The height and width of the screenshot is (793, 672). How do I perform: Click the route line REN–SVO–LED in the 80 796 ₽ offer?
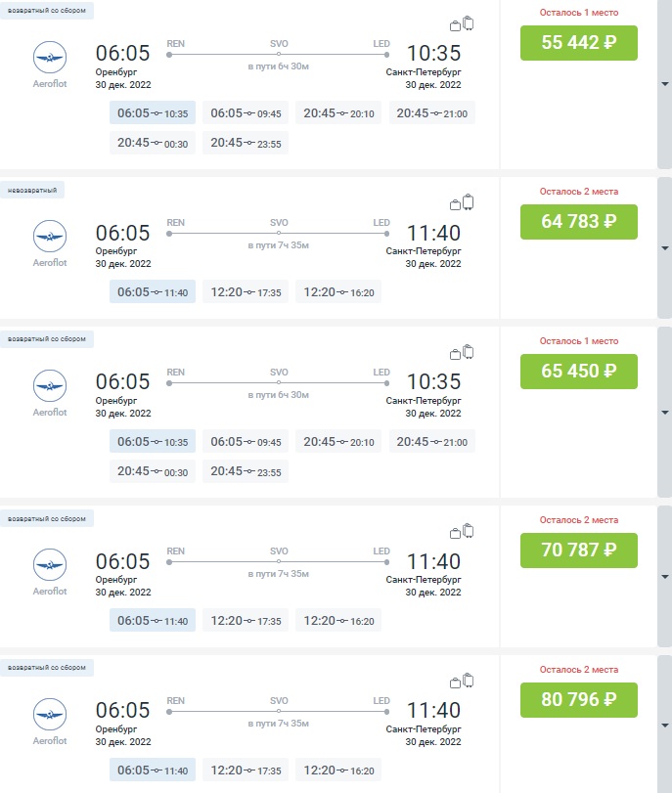tap(279, 712)
